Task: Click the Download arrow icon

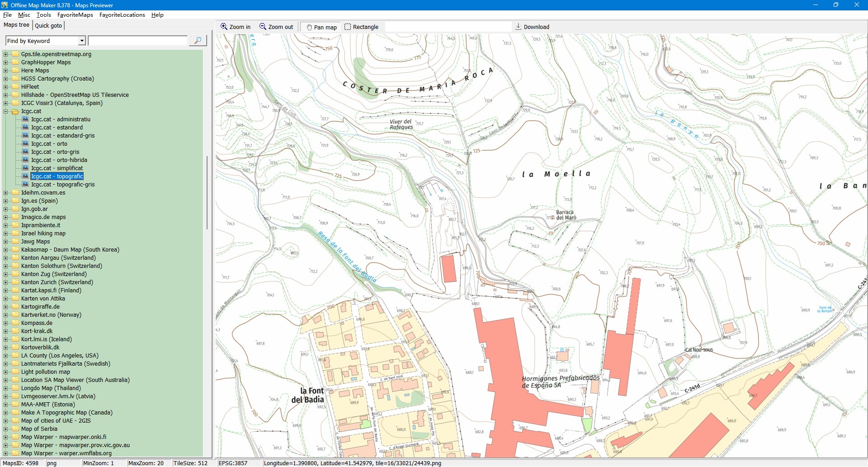Action: 519,27
